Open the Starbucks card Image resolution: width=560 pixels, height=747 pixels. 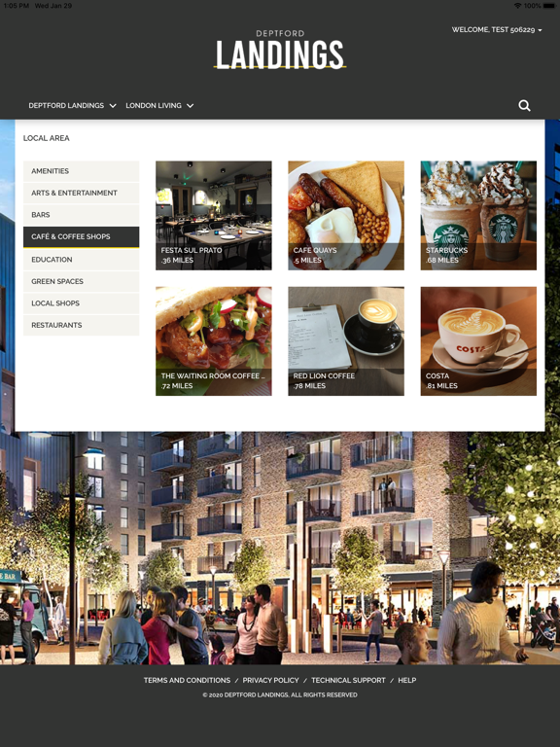[478, 215]
